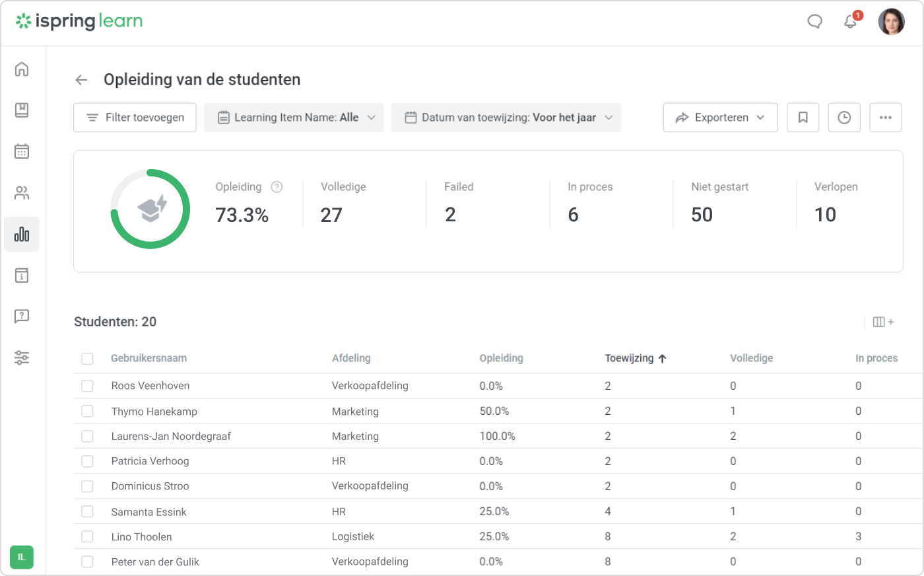Expand the Exporteren dropdown
This screenshot has width=924, height=576.
tap(721, 118)
